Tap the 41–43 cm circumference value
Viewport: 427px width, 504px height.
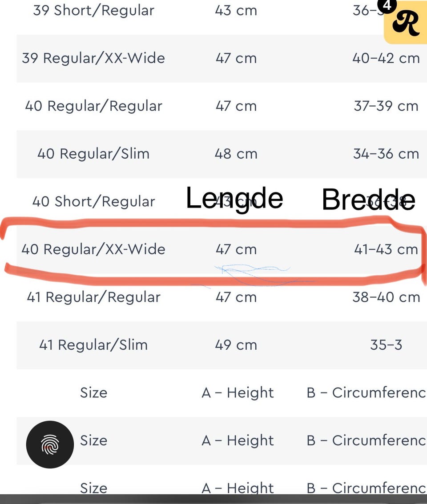click(x=386, y=249)
